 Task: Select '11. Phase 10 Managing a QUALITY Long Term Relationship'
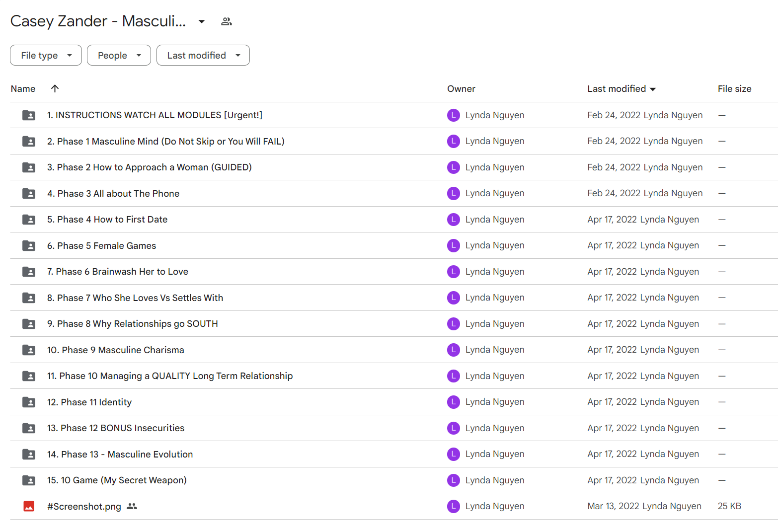170,376
